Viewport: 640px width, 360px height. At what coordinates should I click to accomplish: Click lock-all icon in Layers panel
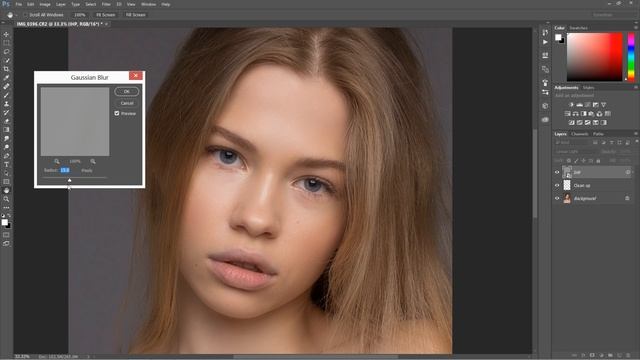(x=598, y=161)
